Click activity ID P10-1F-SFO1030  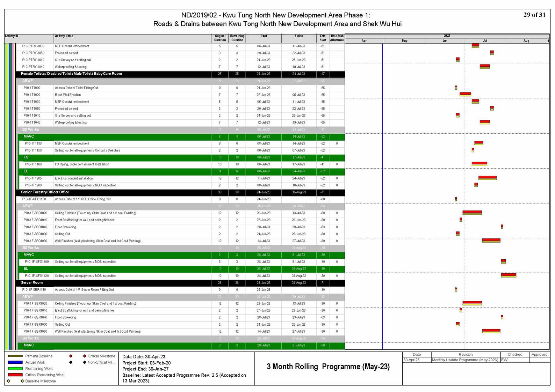[35, 241]
